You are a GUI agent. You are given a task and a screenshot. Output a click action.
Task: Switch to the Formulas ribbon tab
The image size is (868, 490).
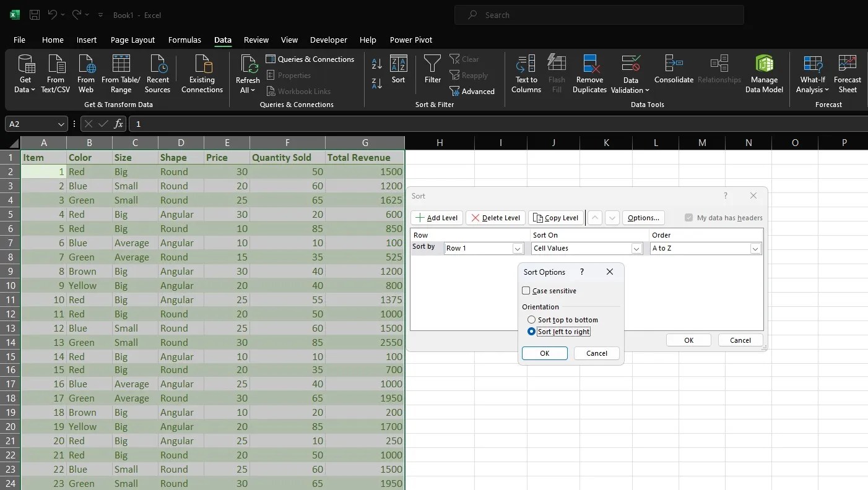click(x=184, y=40)
